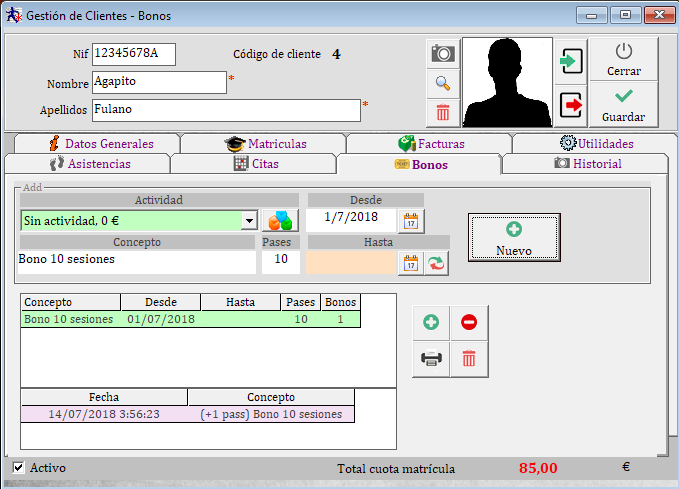Image resolution: width=679 pixels, height=489 pixels.
Task: Expand the Actividad dropdown arrow
Action: click(249, 221)
